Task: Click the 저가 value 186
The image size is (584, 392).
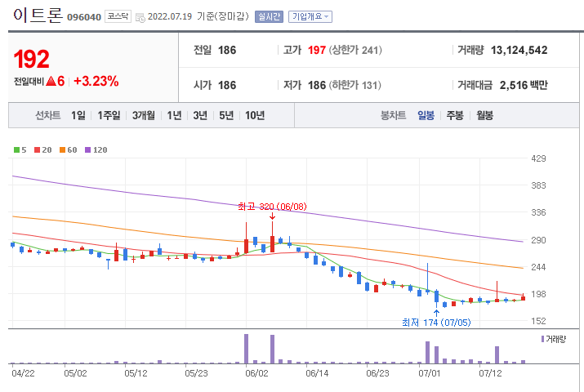Action: point(317,85)
